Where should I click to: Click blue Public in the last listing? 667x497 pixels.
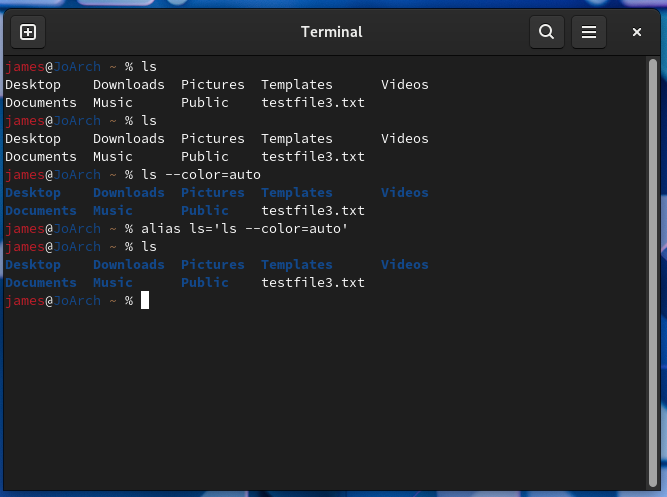[x=204, y=283]
